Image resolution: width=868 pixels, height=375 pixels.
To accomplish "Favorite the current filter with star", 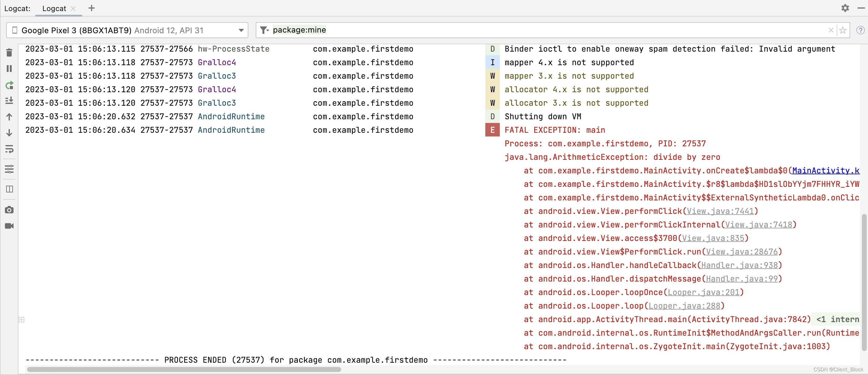I will pos(843,30).
